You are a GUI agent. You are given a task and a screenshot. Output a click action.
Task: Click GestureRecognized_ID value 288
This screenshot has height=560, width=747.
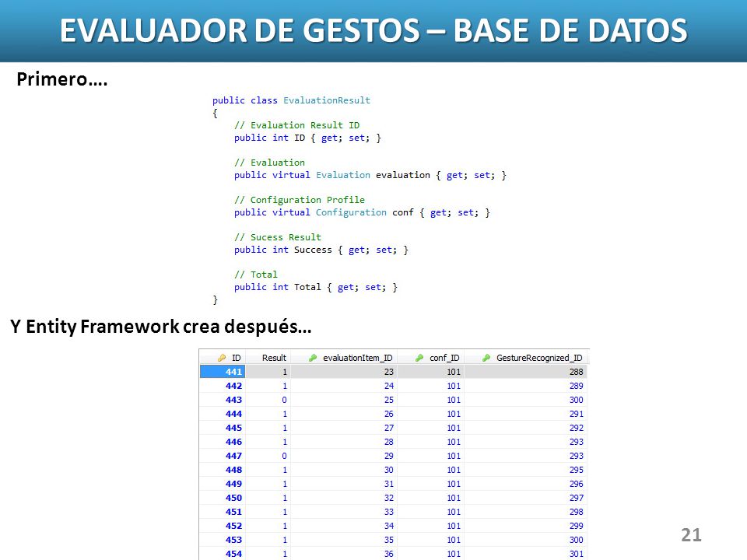click(x=576, y=372)
